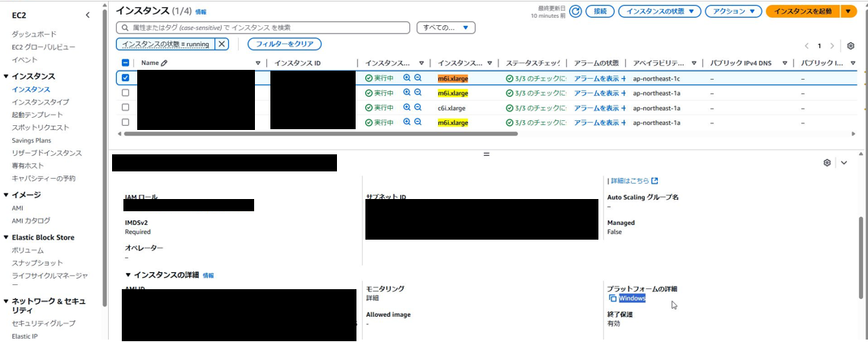The height and width of the screenshot is (342, 868).
Task: Go to previous page of instances
Action: pos(806,45)
